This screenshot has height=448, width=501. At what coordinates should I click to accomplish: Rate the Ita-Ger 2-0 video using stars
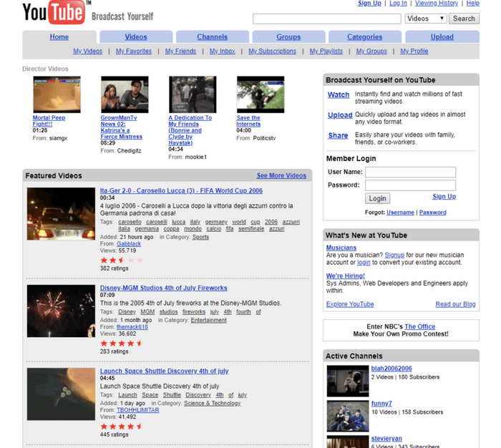(122, 260)
